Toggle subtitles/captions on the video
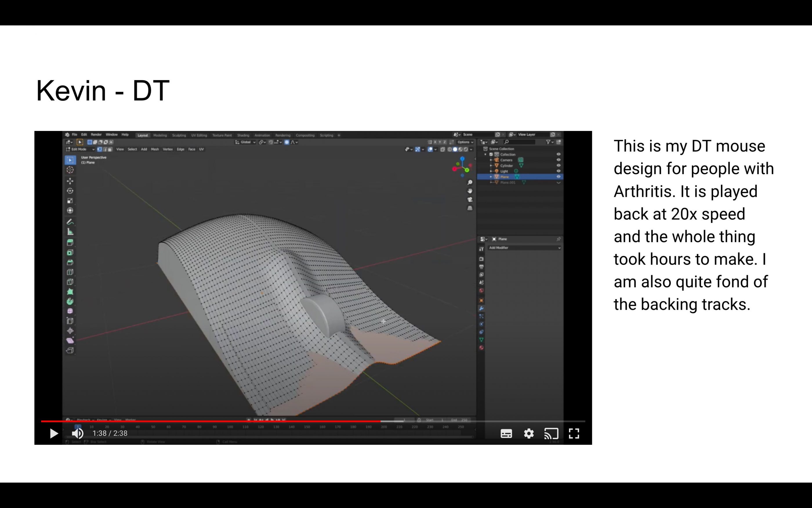This screenshot has width=812, height=508. point(506,433)
